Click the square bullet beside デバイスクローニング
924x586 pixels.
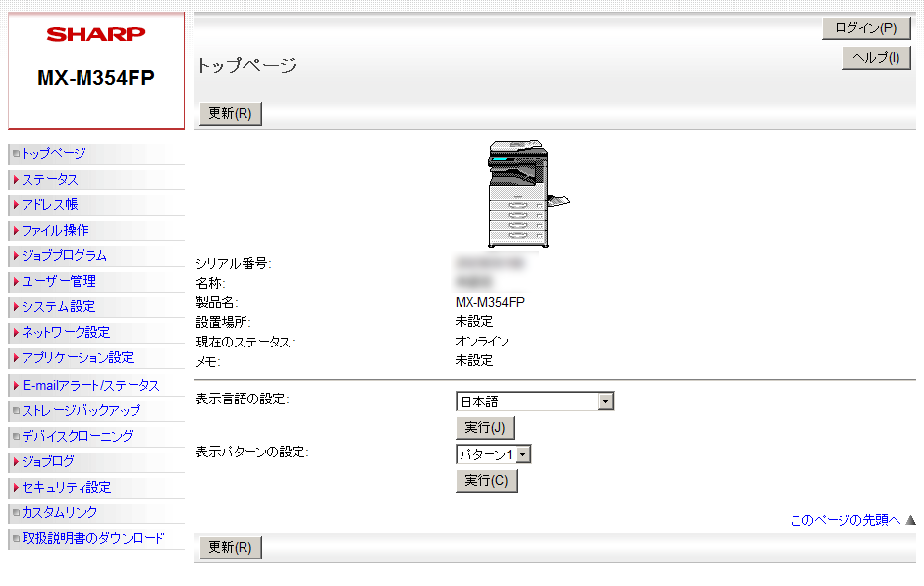(x=17, y=437)
